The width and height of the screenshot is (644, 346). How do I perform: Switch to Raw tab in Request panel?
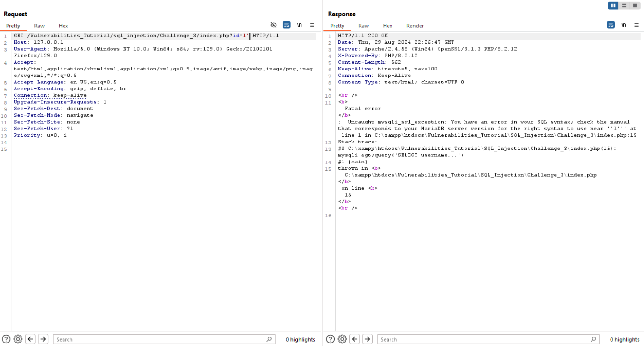39,26
